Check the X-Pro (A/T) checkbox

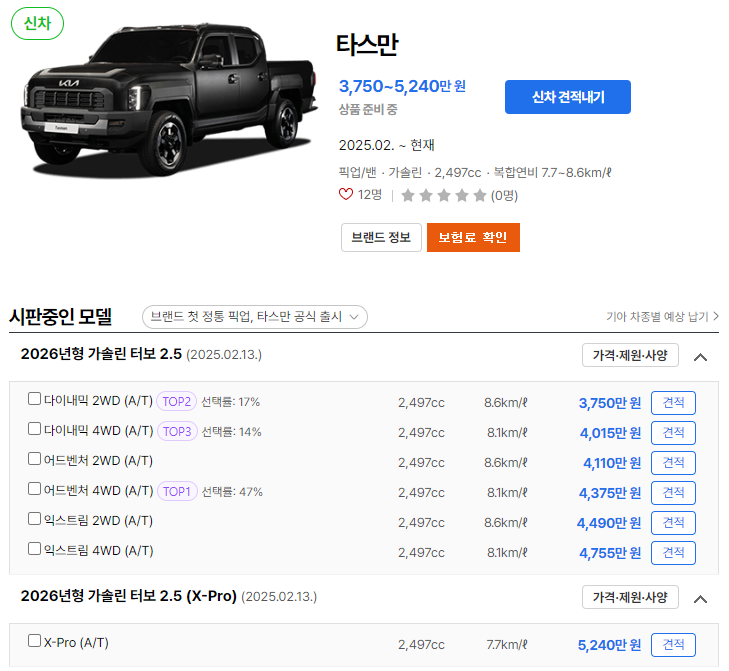click(34, 641)
